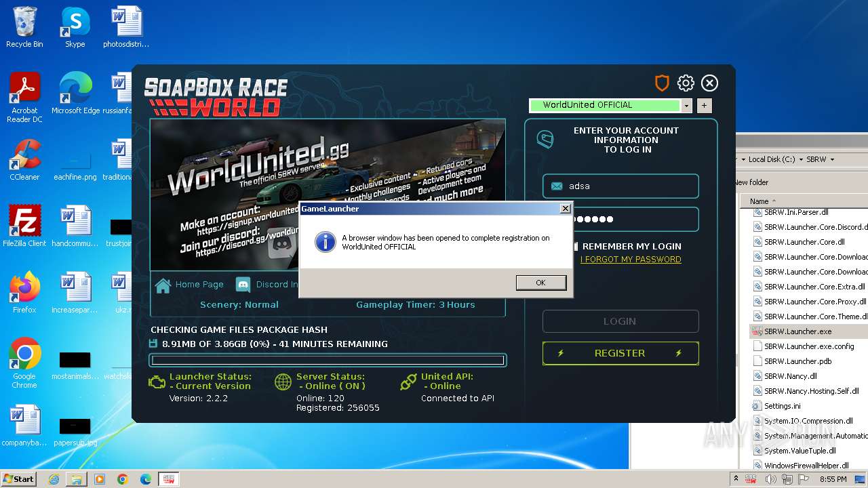Open Acrobat Reader DC shortcut

click(x=24, y=98)
